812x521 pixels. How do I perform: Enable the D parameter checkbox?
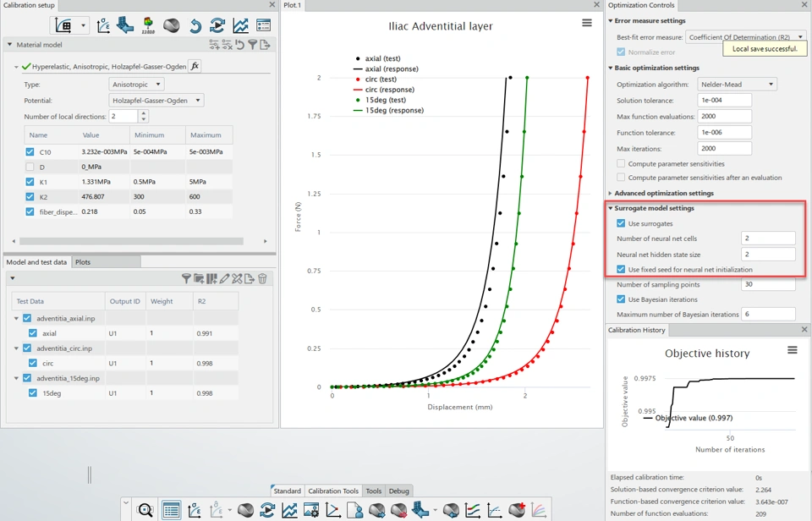click(30, 167)
